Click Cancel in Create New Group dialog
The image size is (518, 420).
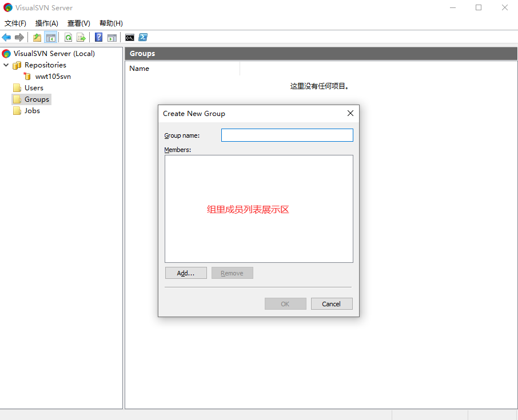[331, 304]
